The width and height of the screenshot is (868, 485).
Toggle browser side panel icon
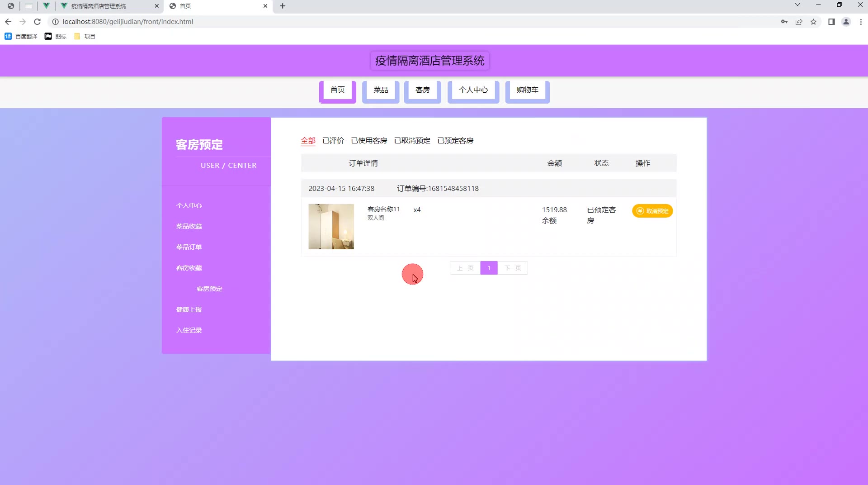[831, 22]
